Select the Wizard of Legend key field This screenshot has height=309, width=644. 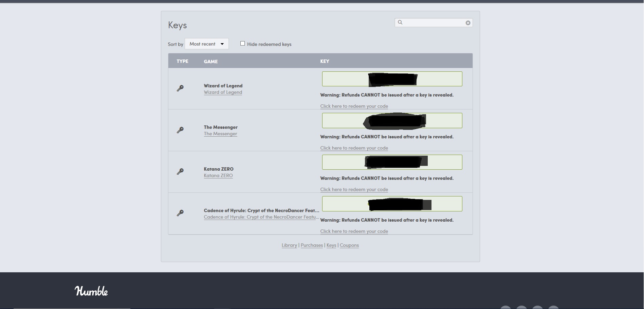(392, 79)
